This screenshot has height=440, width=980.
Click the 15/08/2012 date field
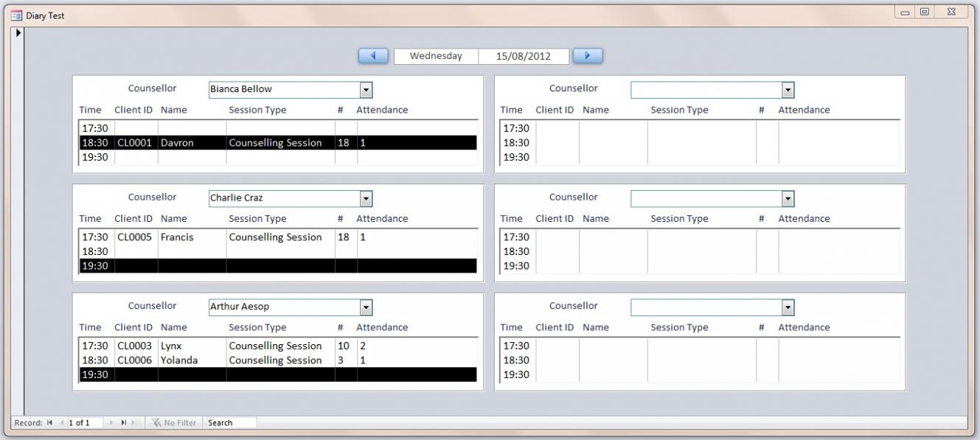524,55
